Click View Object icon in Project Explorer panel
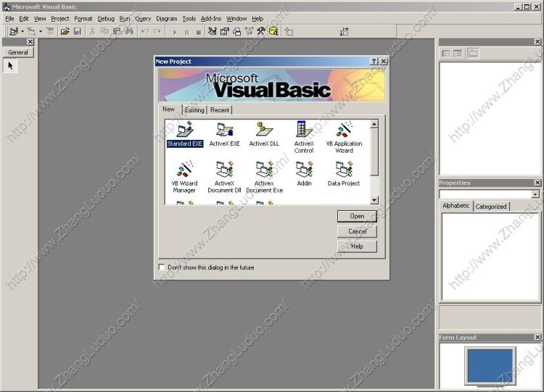This screenshot has width=544, height=392. (458, 54)
